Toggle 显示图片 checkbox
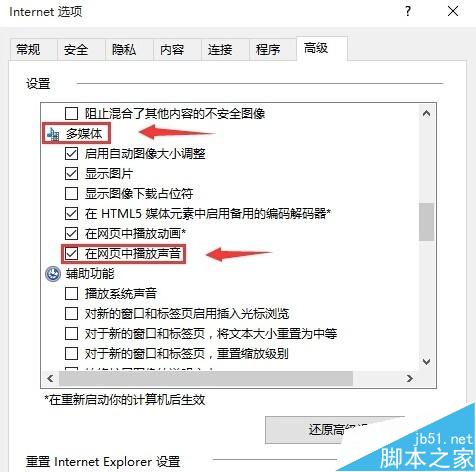This screenshot has width=476, height=472. coord(71,174)
